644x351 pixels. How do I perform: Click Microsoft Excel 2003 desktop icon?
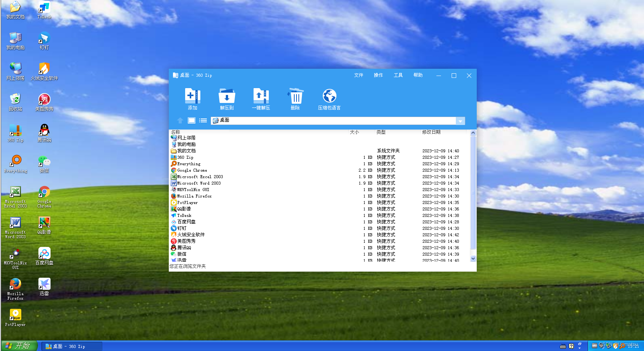pyautogui.click(x=15, y=197)
